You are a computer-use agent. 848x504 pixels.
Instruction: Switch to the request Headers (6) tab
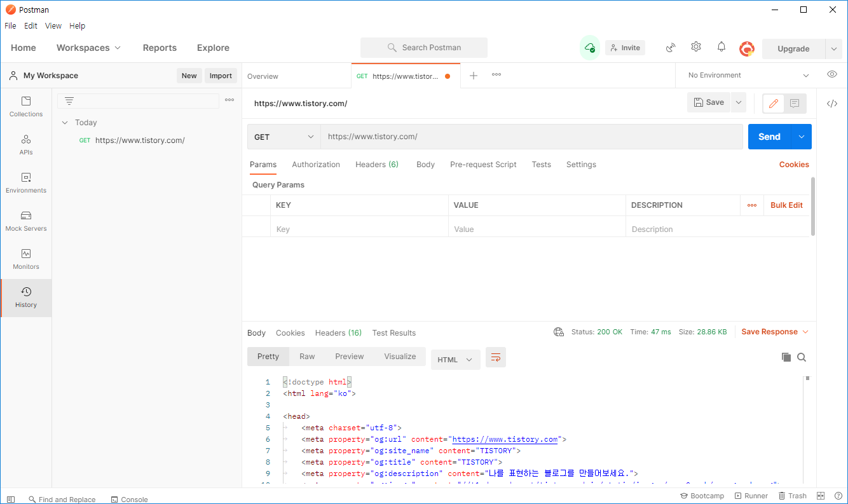point(377,164)
